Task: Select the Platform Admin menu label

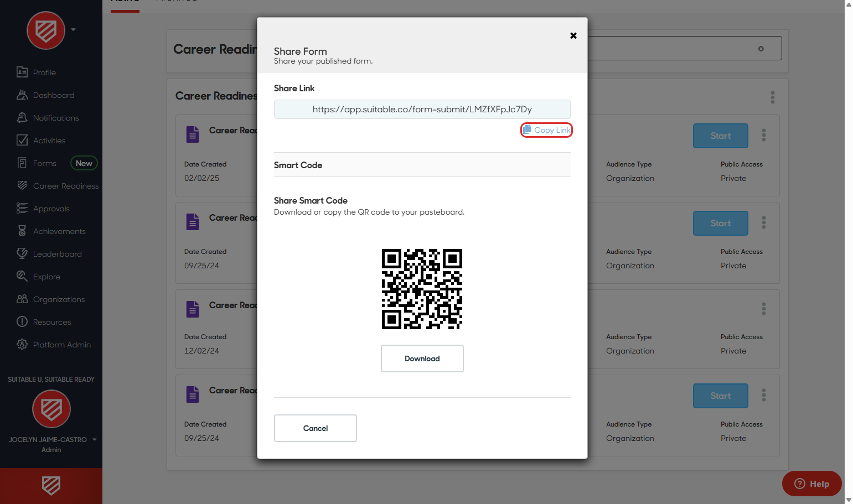Action: (x=62, y=345)
